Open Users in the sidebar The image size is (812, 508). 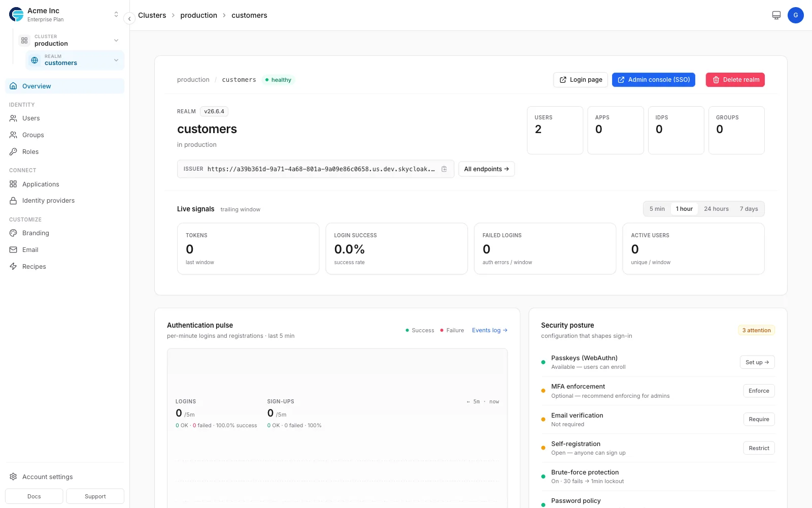tap(64, 118)
